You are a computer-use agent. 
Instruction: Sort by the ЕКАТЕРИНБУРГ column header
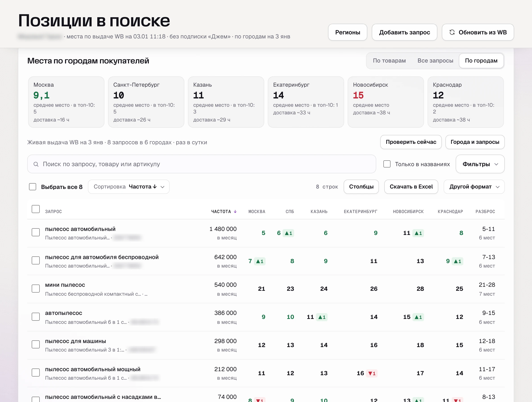pos(360,211)
